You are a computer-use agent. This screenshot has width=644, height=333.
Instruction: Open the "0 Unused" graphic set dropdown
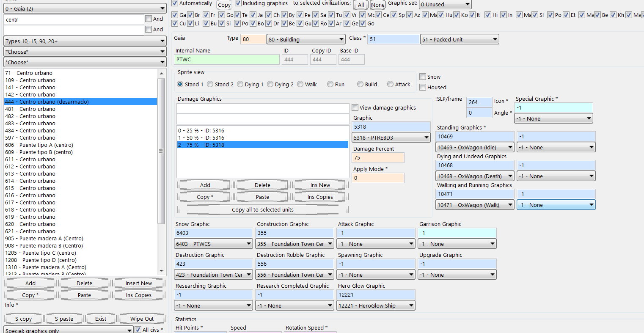[445, 5]
